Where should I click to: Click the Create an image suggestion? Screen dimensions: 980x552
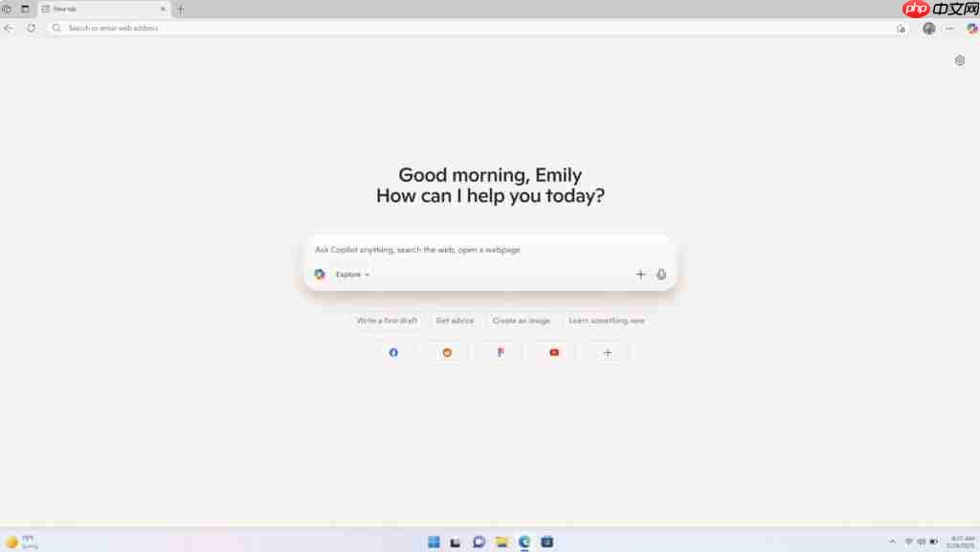click(521, 320)
